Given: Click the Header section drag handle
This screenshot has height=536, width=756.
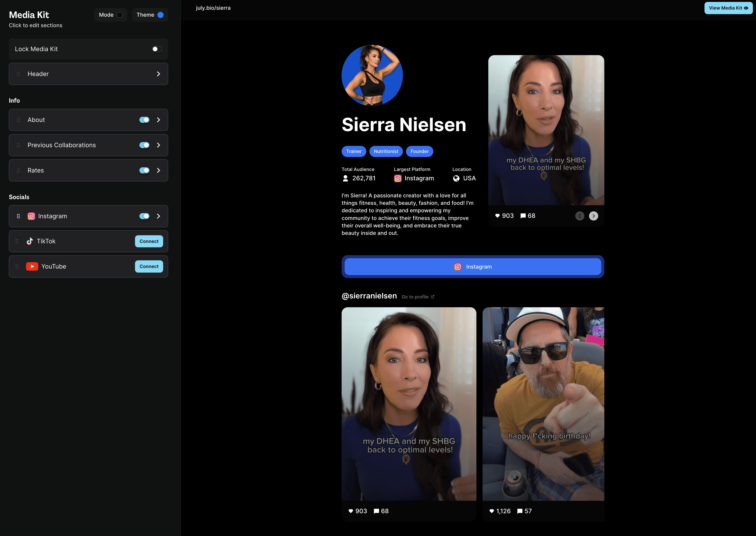Looking at the screenshot, I should (19, 74).
